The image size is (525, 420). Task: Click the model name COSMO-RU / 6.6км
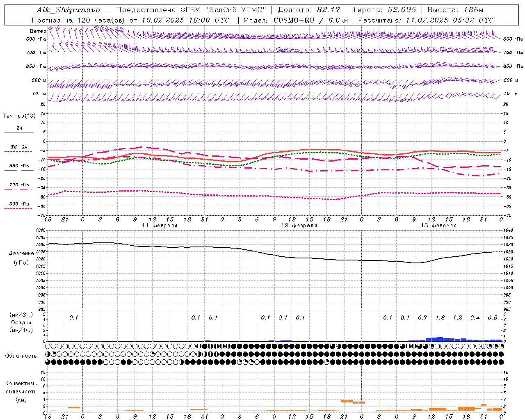(310, 20)
